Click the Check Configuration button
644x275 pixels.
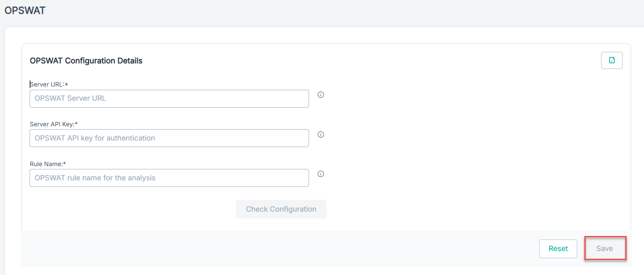[281, 209]
